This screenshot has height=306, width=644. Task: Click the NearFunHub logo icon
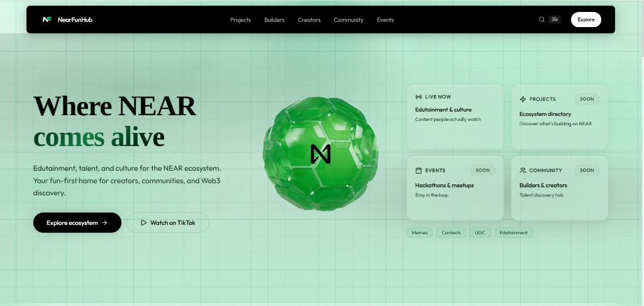pos(47,20)
